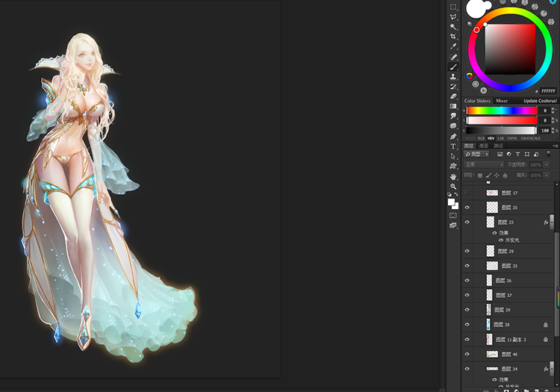Hide layer 图层 36
Screen dimensions: 560x392
coord(467,281)
